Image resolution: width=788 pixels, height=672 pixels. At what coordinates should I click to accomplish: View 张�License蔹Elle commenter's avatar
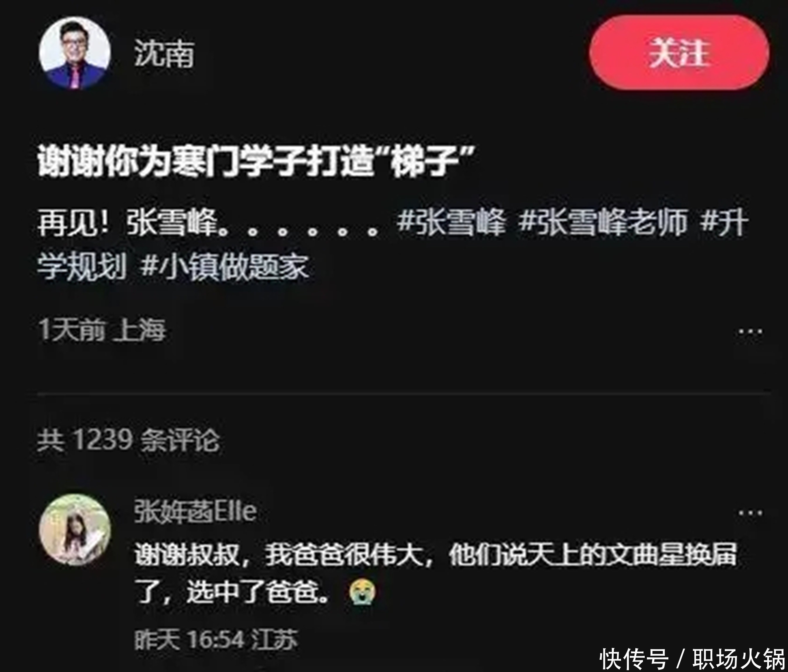(75, 530)
